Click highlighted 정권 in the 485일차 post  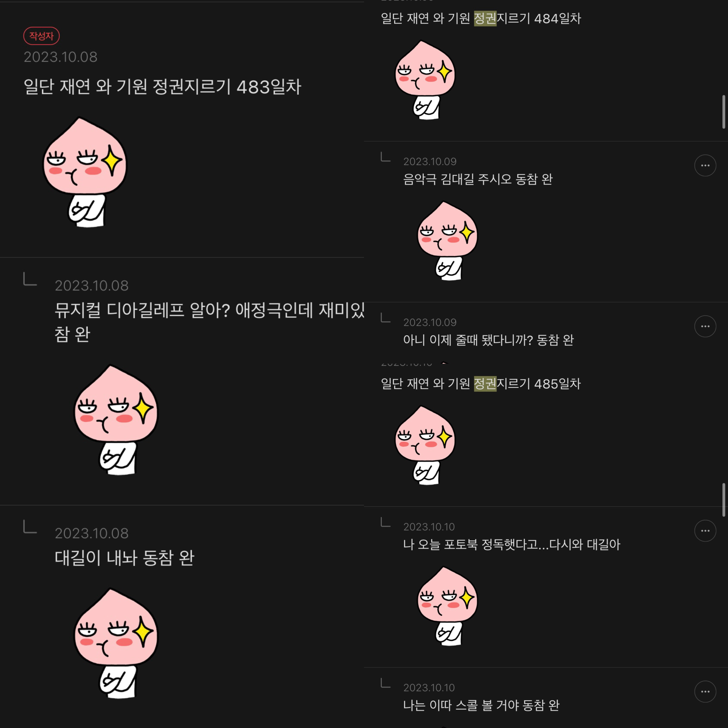tap(485, 384)
